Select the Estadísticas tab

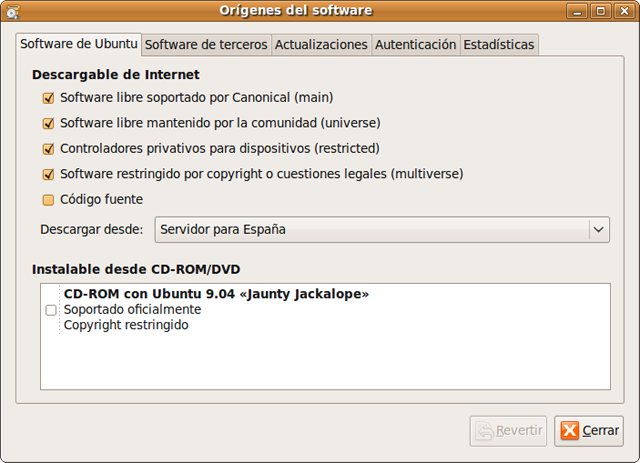498,45
